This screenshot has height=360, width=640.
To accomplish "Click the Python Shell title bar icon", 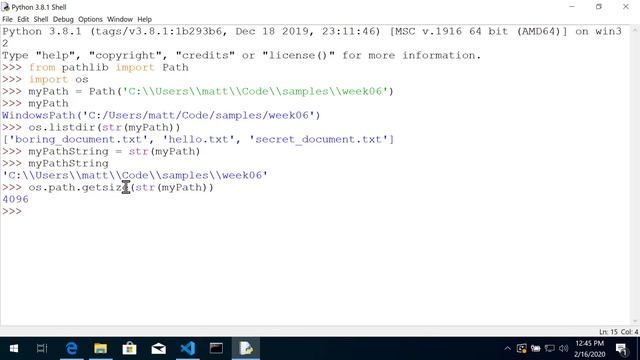I will [5, 7].
